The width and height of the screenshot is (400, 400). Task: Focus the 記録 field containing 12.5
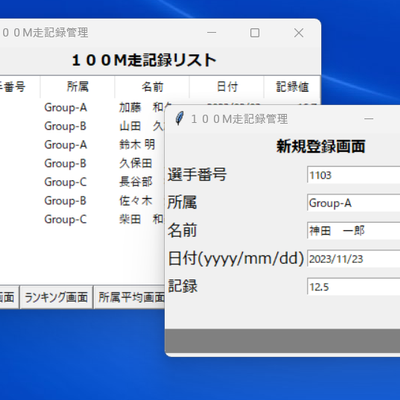[353, 287]
